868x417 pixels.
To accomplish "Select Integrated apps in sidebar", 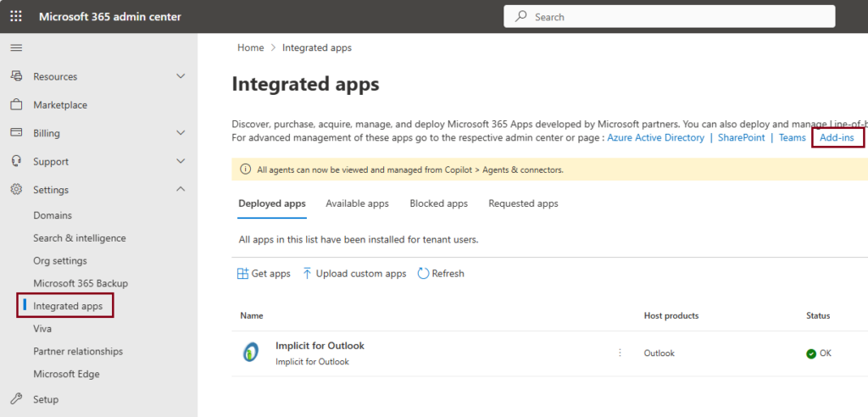I will click(x=68, y=306).
